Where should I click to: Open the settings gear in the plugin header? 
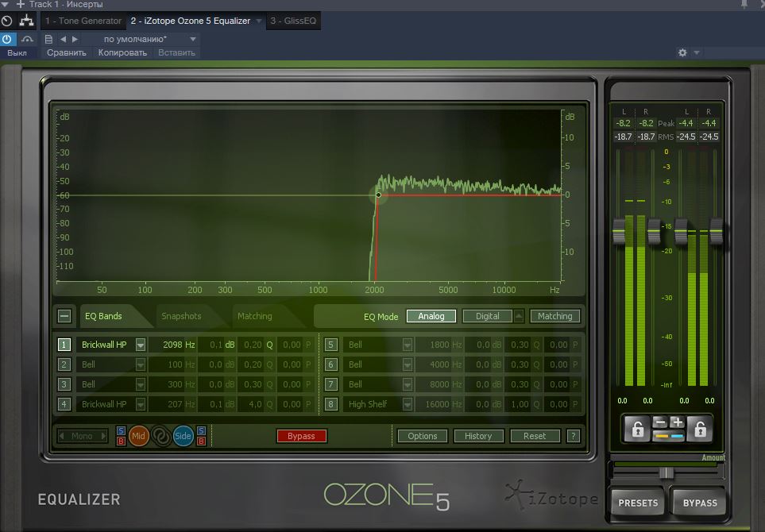(x=682, y=52)
